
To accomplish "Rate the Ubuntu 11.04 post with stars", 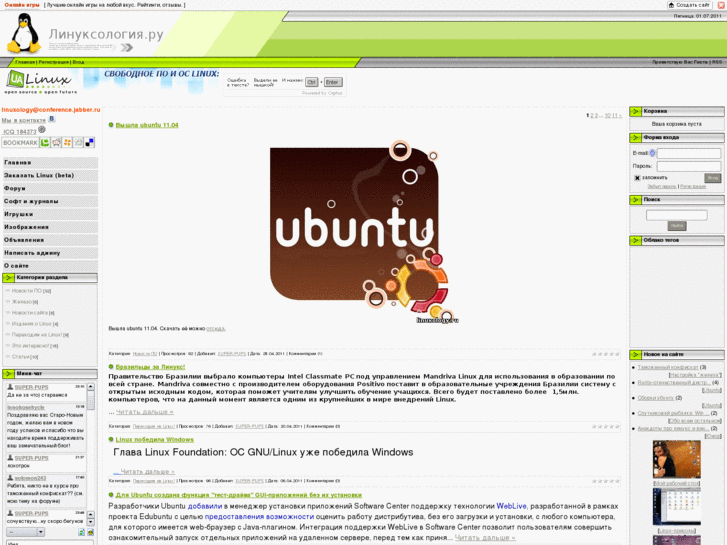I will point(606,354).
